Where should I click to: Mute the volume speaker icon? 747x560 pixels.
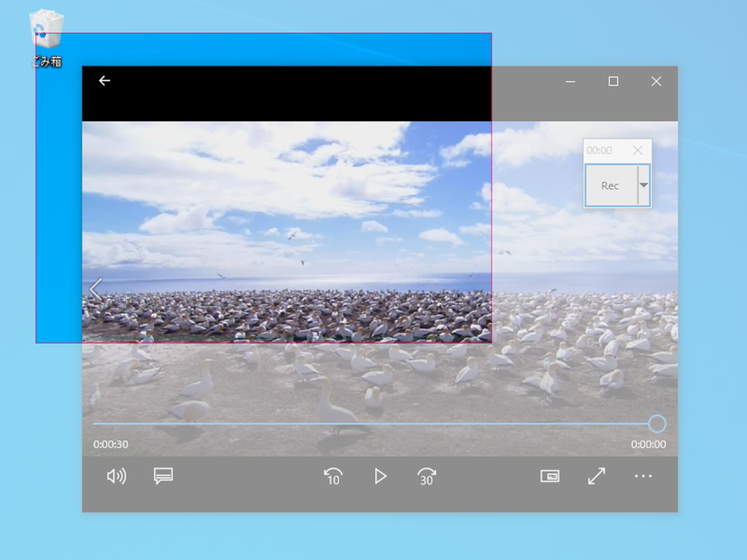point(116,476)
